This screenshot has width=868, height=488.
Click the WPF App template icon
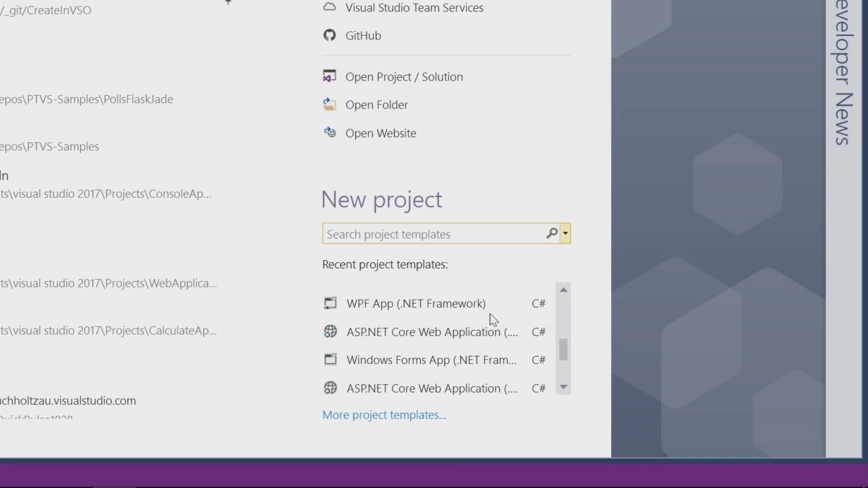[x=330, y=304]
